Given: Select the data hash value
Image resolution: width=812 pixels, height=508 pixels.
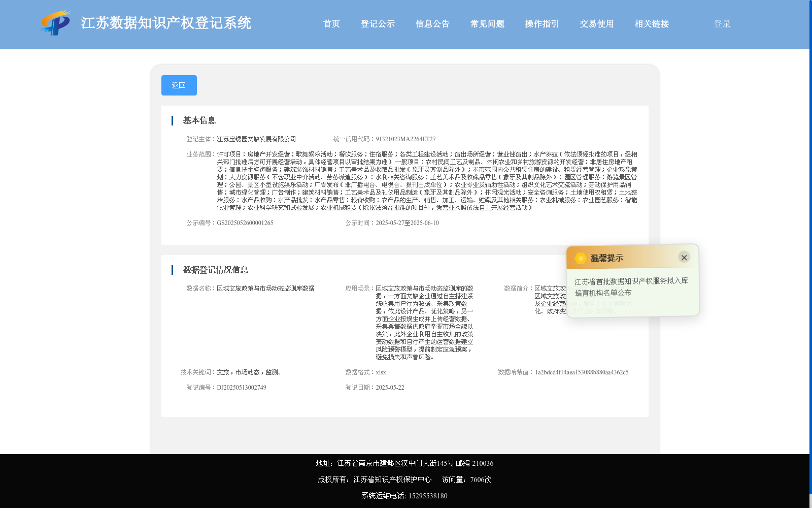Looking at the screenshot, I should tap(582, 372).
